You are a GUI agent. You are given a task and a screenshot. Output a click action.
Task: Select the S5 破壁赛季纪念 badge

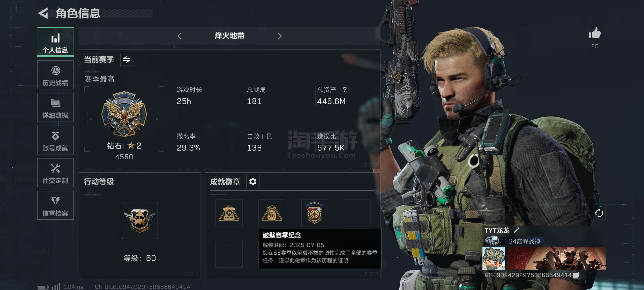click(x=272, y=213)
